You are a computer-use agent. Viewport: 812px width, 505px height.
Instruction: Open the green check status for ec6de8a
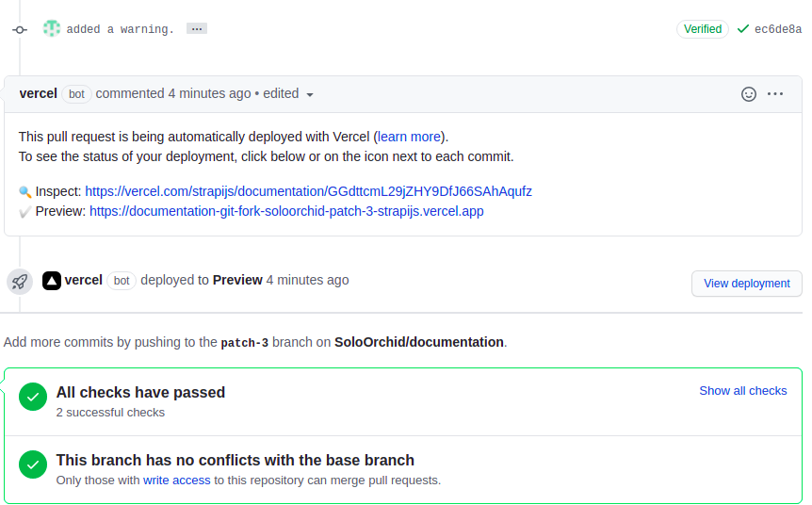(742, 29)
